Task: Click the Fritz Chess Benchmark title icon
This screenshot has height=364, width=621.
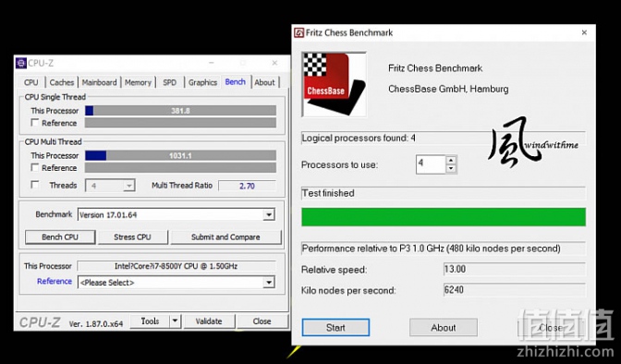Action: [298, 32]
